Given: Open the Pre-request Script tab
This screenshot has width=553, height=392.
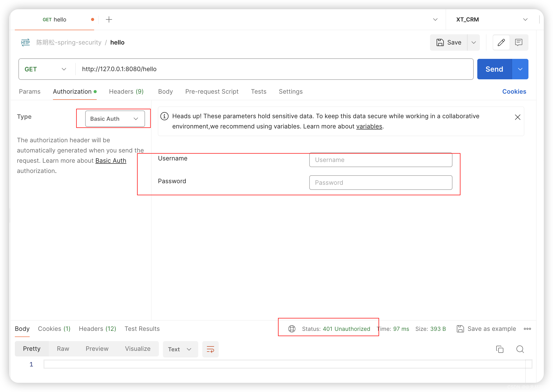Looking at the screenshot, I should click(x=212, y=92).
